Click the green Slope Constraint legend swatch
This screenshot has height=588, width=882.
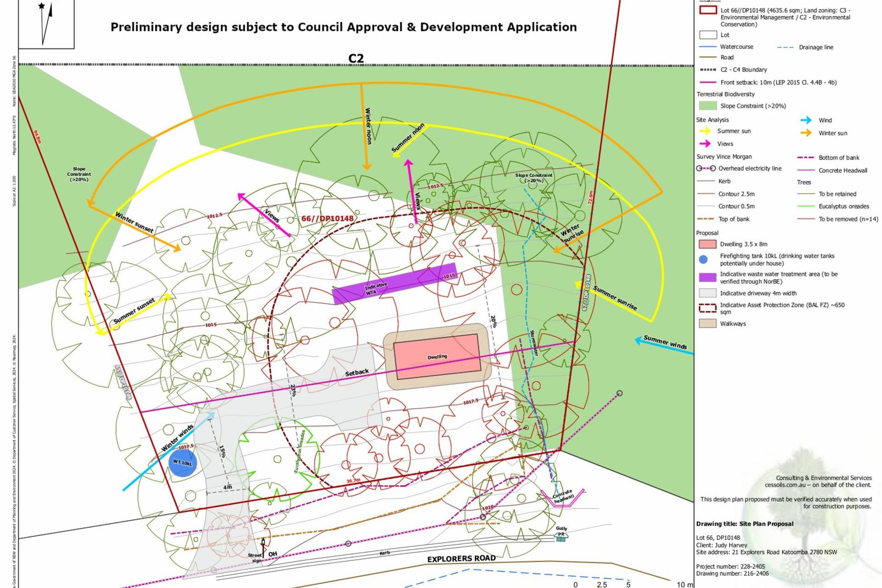707,106
